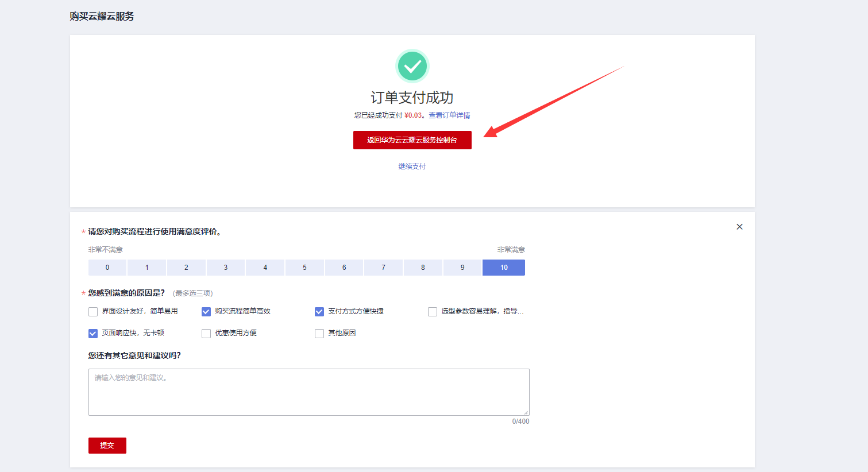This screenshot has height=472, width=868.
Task: Click the 0/400 character counter
Action: tap(520, 421)
